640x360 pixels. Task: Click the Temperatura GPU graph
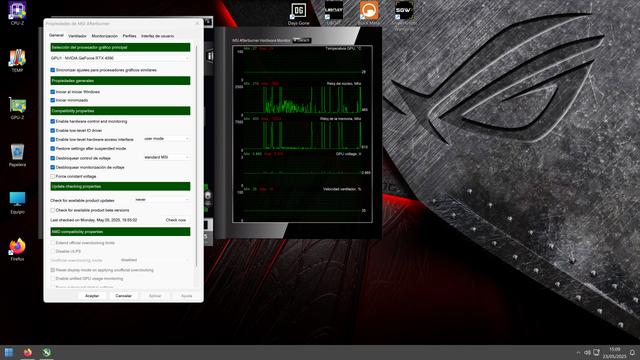[x=302, y=63]
